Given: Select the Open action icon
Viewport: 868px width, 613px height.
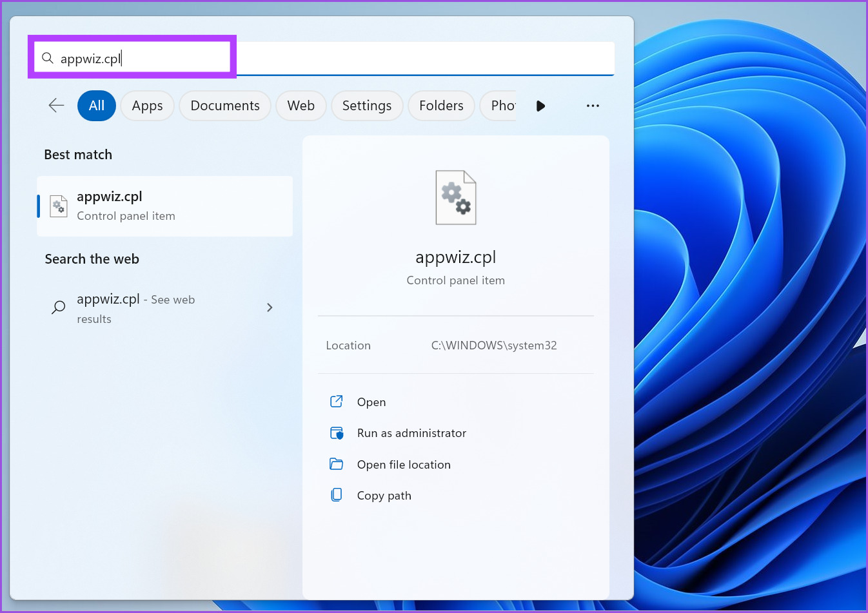Looking at the screenshot, I should 336,402.
